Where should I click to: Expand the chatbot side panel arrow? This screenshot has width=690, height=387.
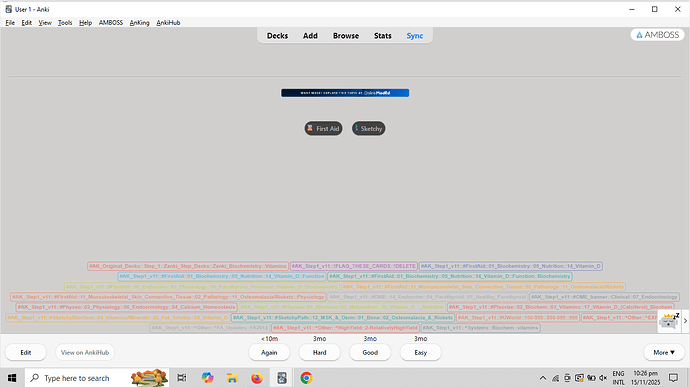coord(685,321)
